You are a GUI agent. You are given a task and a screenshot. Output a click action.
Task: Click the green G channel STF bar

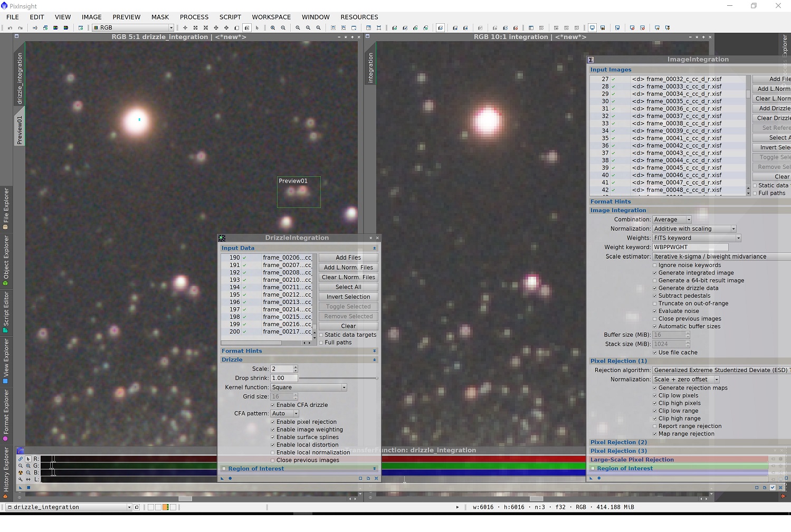(404, 466)
